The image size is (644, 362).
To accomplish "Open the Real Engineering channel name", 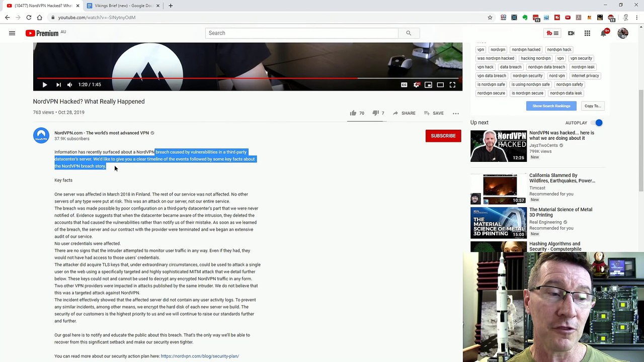I will pyautogui.click(x=545, y=222).
